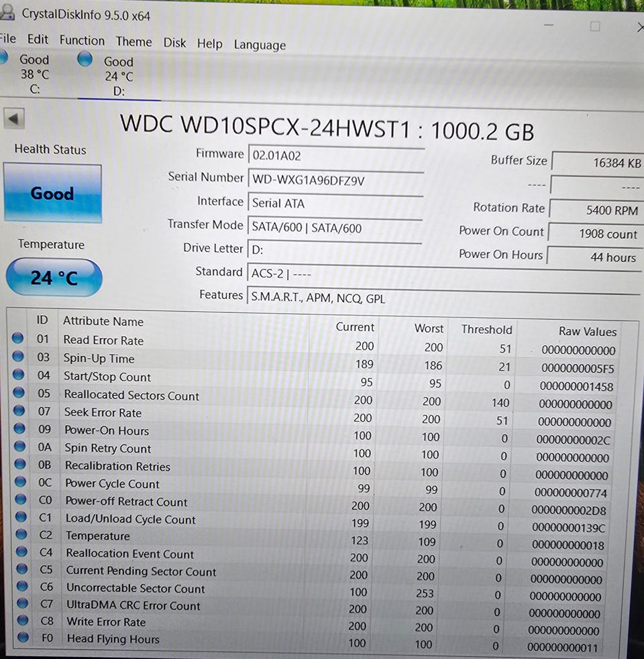Screen dimensions: 644x659
Task: Click status orb for Uncorrectable Sector Count
Action: tap(22, 585)
